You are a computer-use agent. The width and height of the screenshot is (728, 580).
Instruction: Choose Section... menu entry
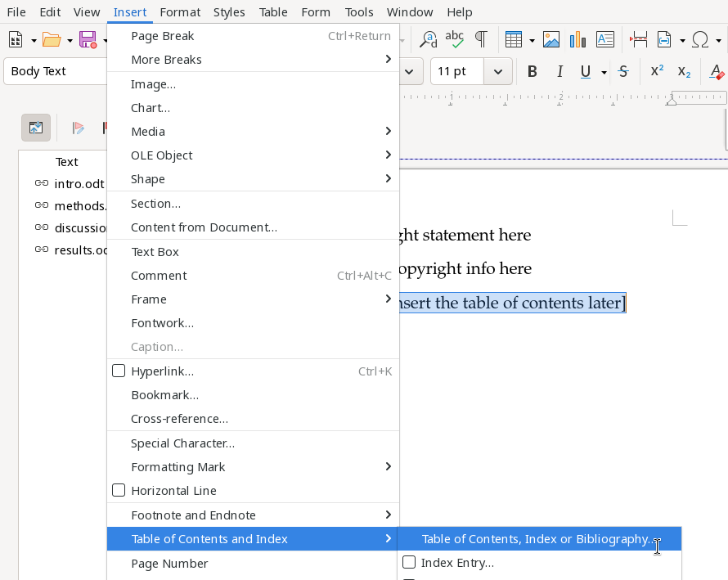click(x=253, y=204)
